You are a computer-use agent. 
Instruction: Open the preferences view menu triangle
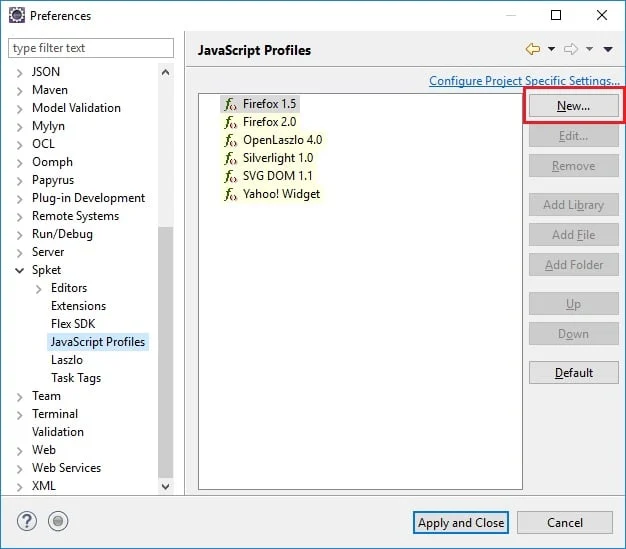(608, 50)
